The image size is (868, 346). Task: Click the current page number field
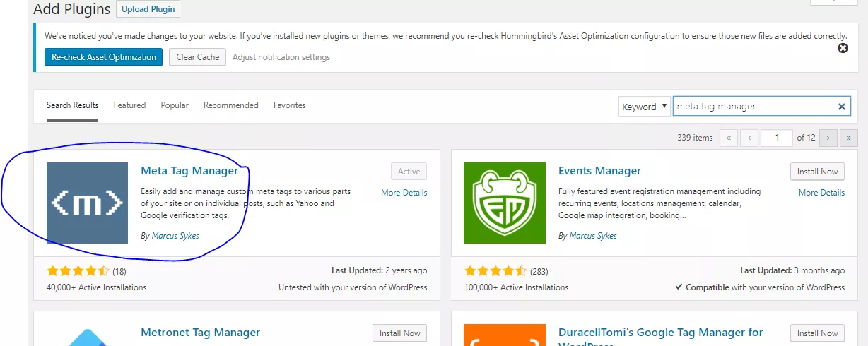pyautogui.click(x=778, y=138)
